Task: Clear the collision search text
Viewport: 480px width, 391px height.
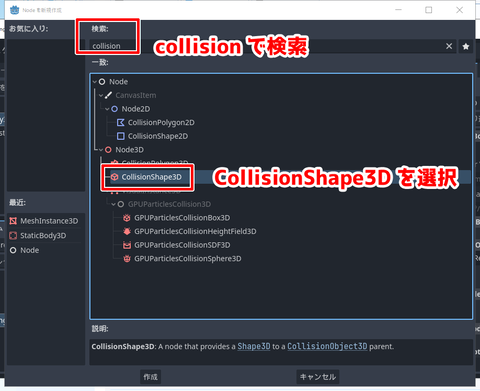Action: tap(449, 46)
